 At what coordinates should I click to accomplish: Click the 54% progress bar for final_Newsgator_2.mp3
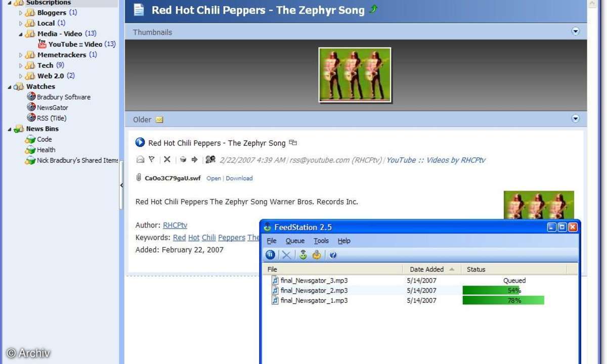click(492, 290)
